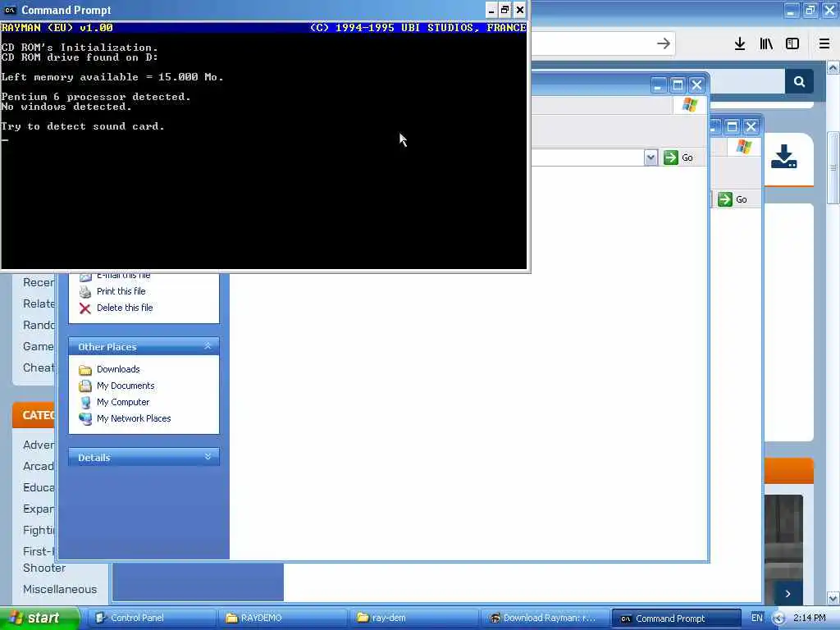This screenshot has width=840, height=630.
Task: Open My Computer in Other Places
Action: pyautogui.click(x=123, y=402)
